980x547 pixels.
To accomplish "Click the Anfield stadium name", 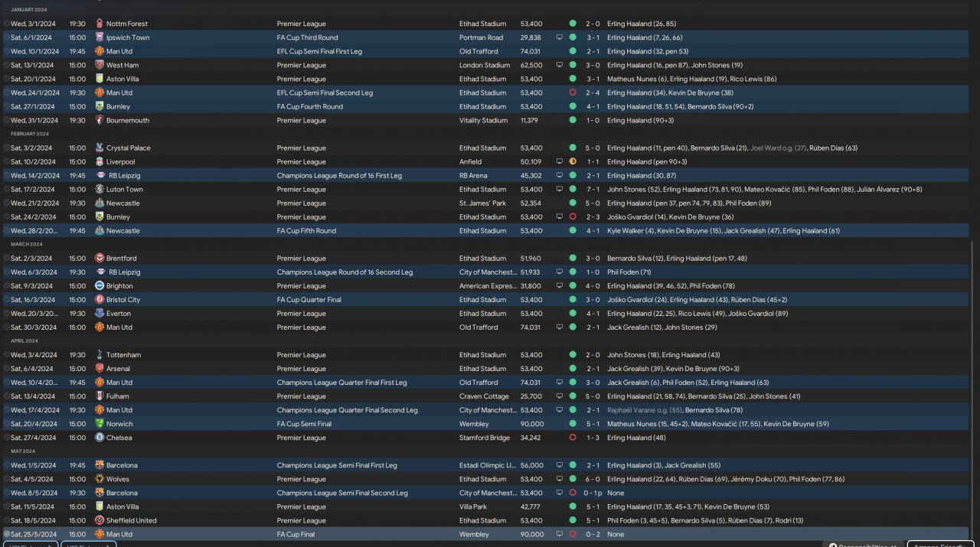I will [470, 161].
